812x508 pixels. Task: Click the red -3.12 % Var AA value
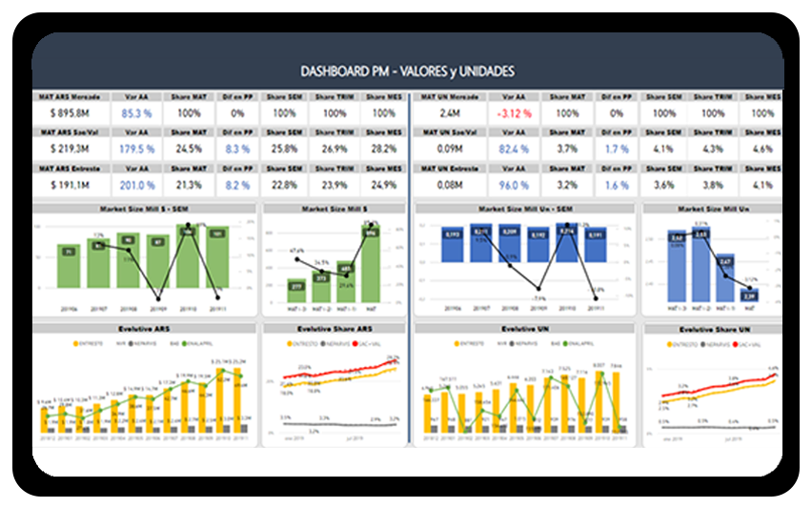click(x=514, y=113)
